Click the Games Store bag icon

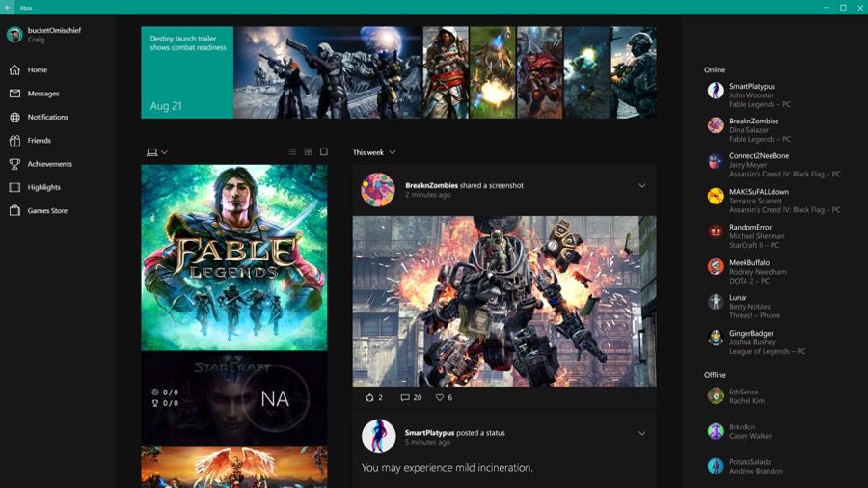14,210
